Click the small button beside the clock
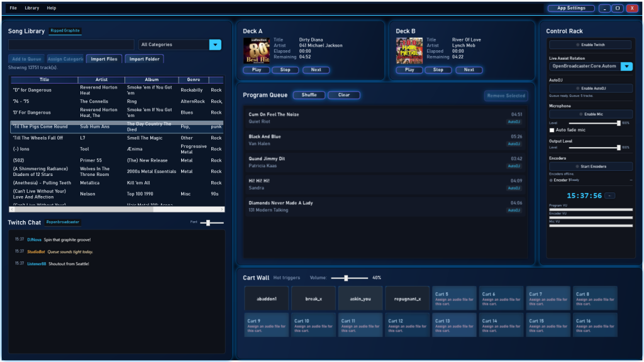The width and height of the screenshot is (644, 362). (610, 196)
